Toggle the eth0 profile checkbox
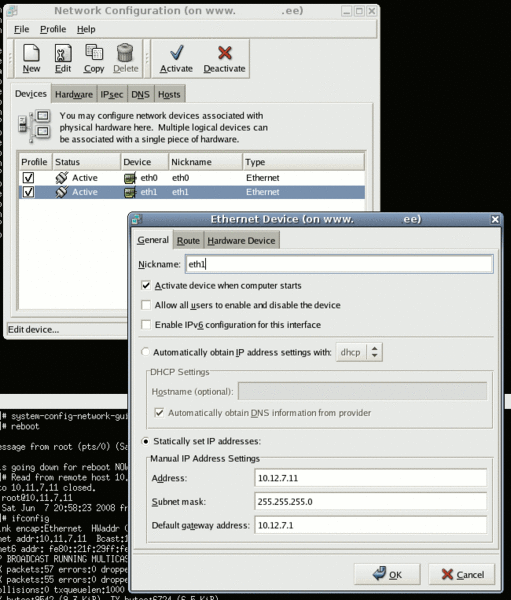The height and width of the screenshot is (600, 511). tap(28, 178)
